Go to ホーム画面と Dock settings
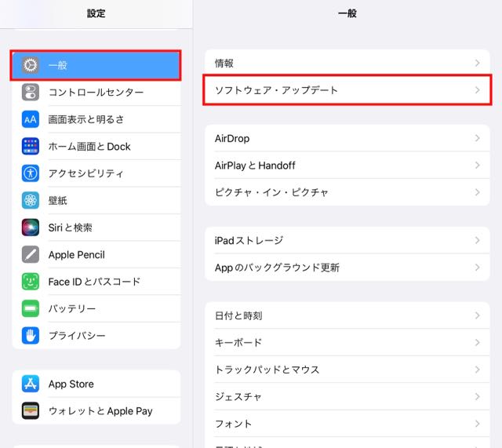This screenshot has height=448, width=502. coord(96,147)
